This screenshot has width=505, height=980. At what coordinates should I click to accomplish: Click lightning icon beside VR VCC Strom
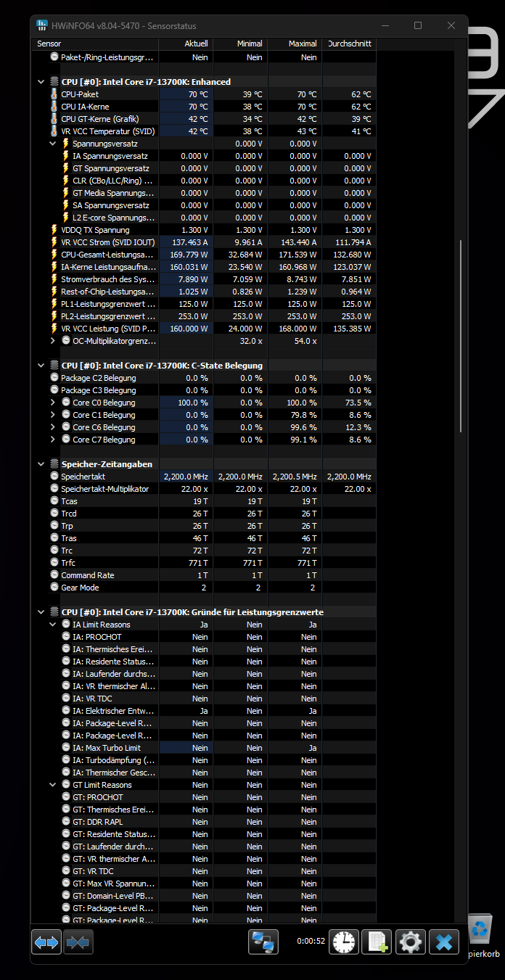(54, 242)
